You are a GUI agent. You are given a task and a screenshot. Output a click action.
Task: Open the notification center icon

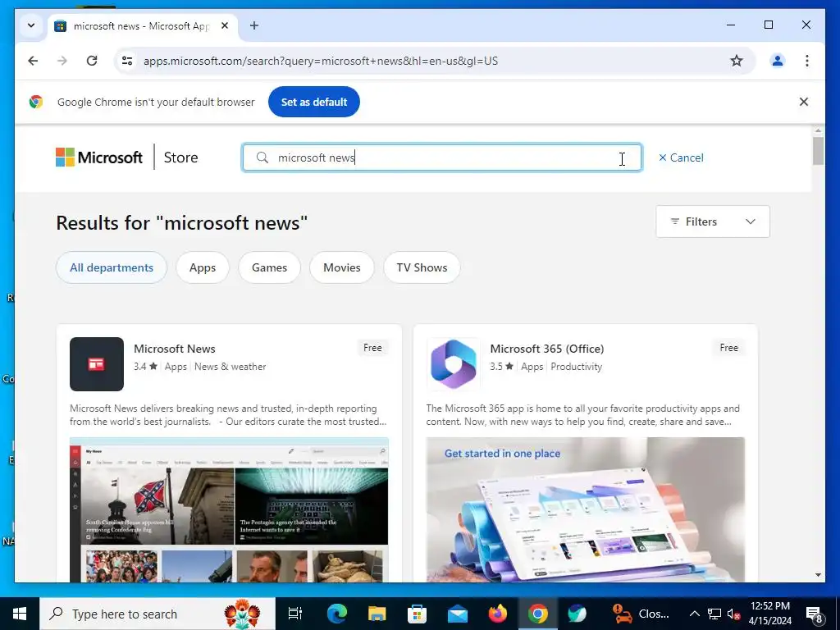click(x=815, y=614)
